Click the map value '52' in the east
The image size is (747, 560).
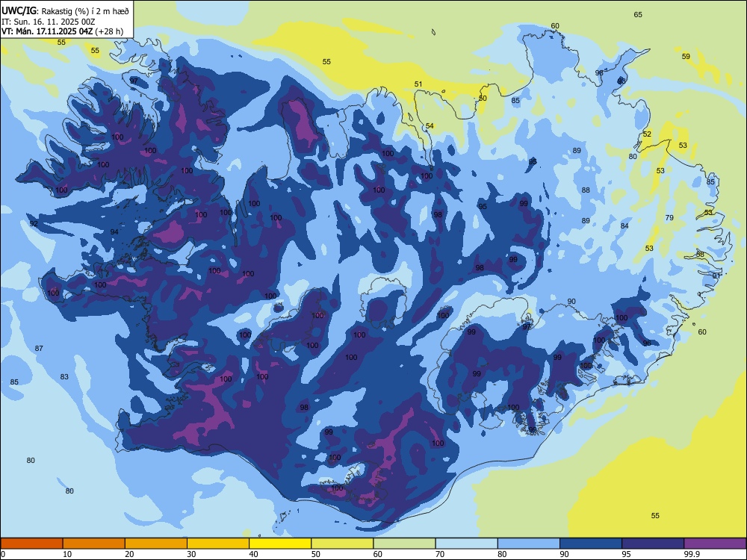point(647,134)
